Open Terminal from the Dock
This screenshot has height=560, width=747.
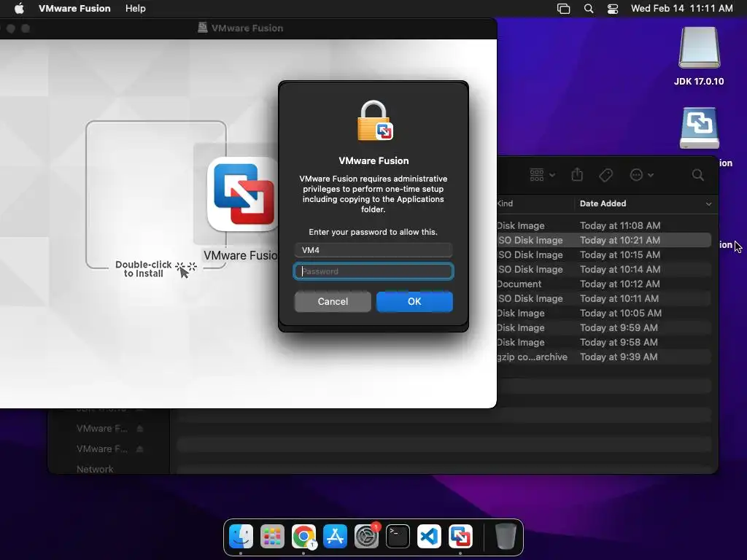398,537
